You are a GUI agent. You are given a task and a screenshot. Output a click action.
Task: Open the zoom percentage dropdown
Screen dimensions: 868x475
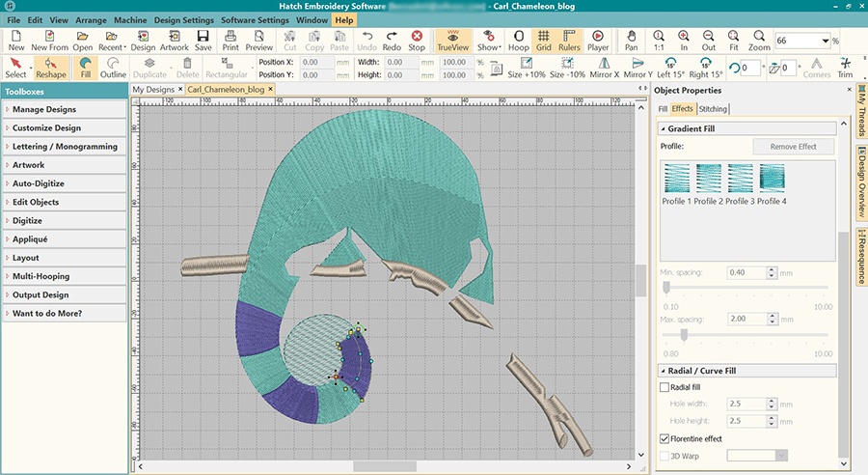(x=827, y=41)
